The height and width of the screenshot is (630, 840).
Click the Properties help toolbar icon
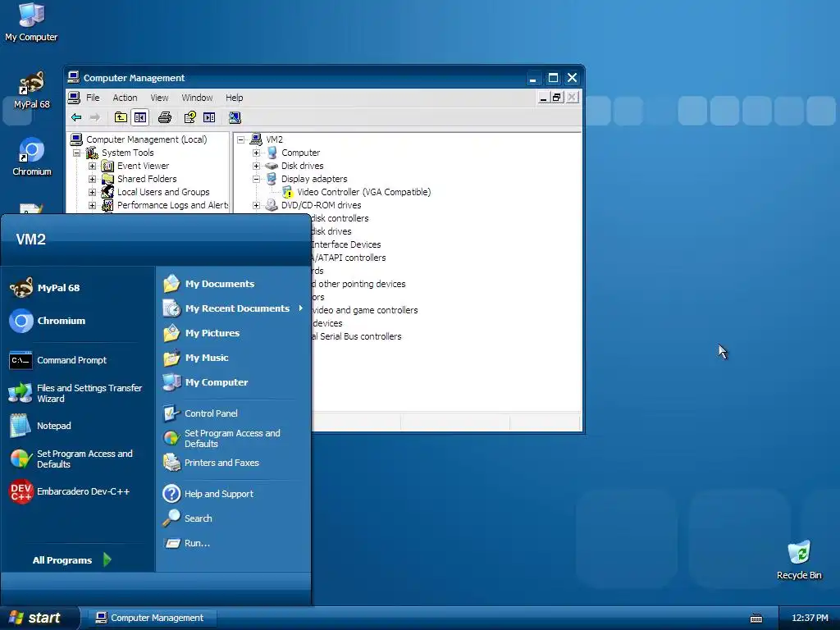189,117
